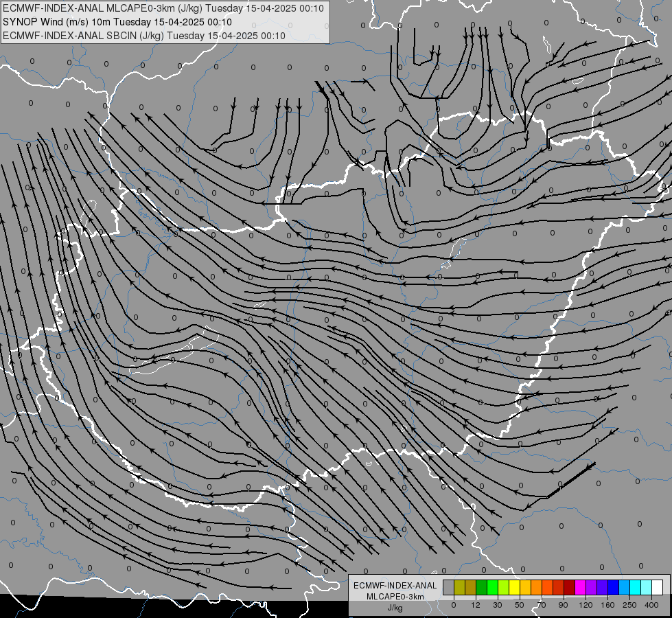The height and width of the screenshot is (618, 672).
Task: Select the 'ECMWF-INDEX-ANAL SBCIN (J/kg)' title line
Action: [x=83, y=36]
